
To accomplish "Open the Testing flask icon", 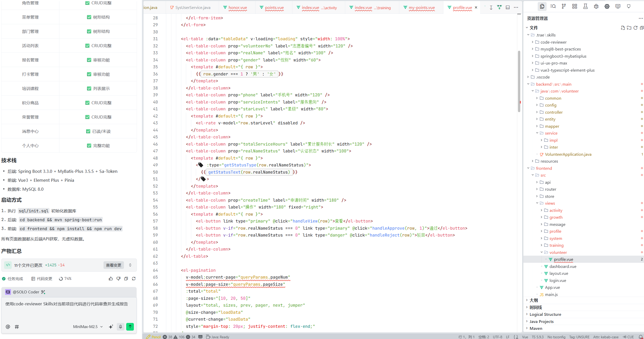I will 585,6.
